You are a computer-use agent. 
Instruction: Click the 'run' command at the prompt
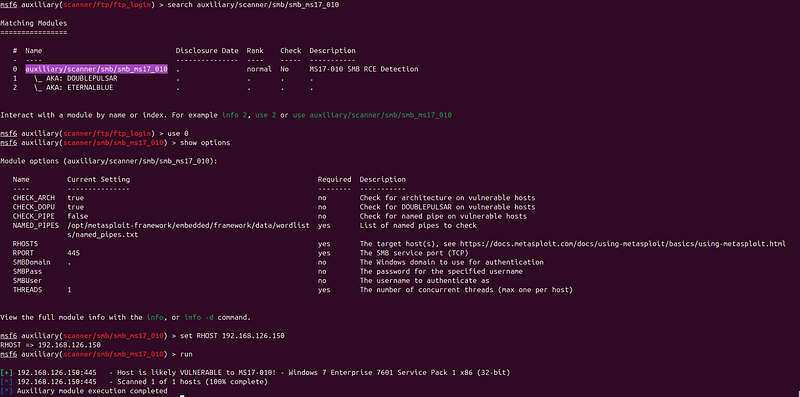pos(186,354)
